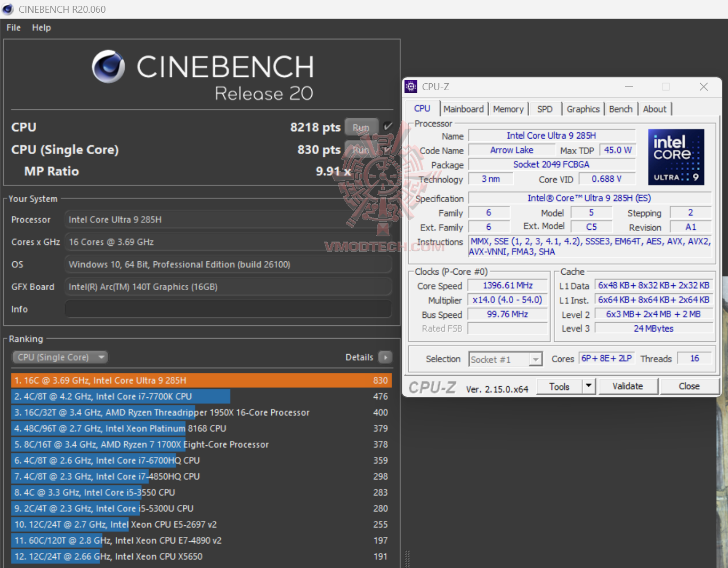The image size is (728, 568).
Task: Click the Details arrow icon in Ranking
Action: point(385,357)
